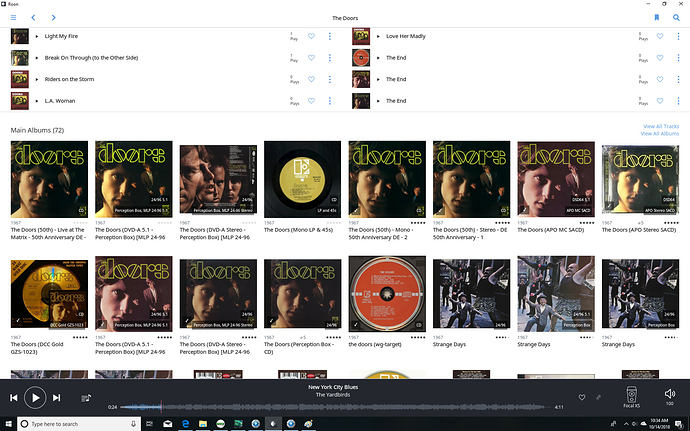Favorite Light My Fire with heart
Image resolution: width=690 pixels, height=431 pixels.
[311, 36]
